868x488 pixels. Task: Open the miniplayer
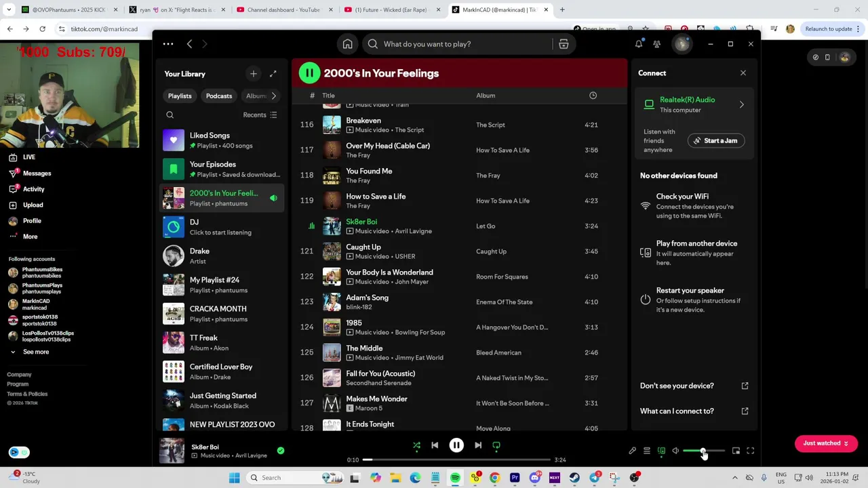tap(736, 451)
